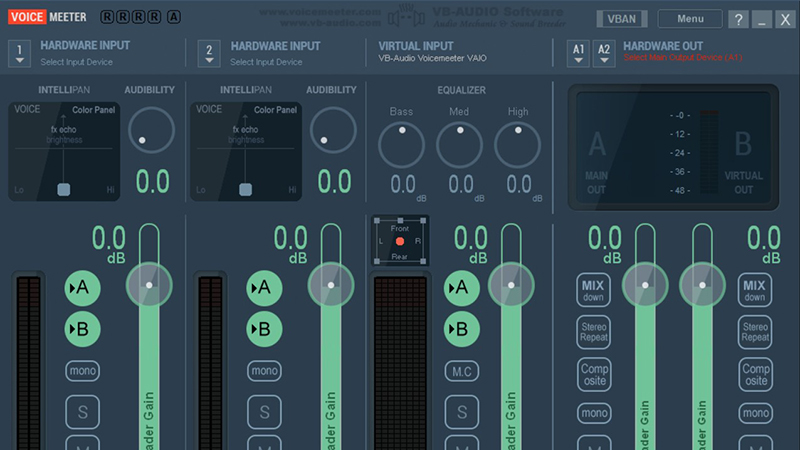Toggle bus A on virtual input
Screen dimensions: 800x450
tap(461, 288)
